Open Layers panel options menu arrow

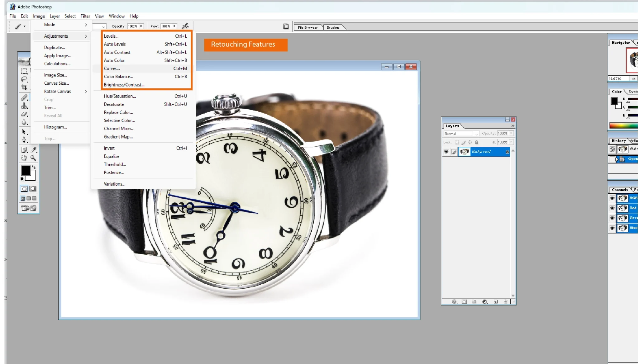[x=513, y=126]
